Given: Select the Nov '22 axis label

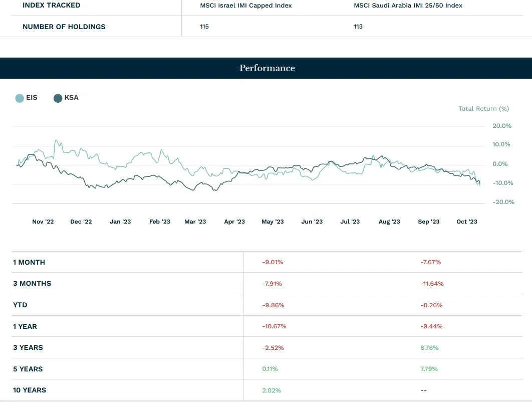Looking at the screenshot, I should (x=43, y=221).
